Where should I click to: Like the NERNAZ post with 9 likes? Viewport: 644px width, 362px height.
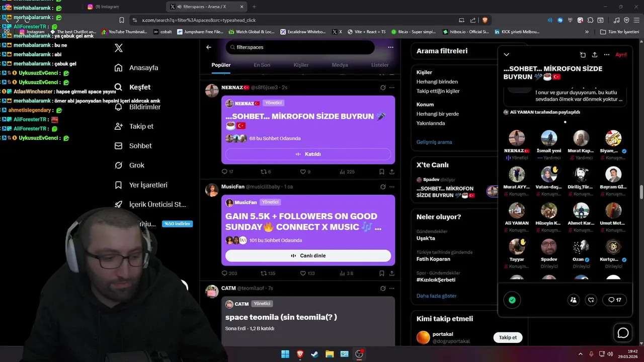[x=305, y=172]
